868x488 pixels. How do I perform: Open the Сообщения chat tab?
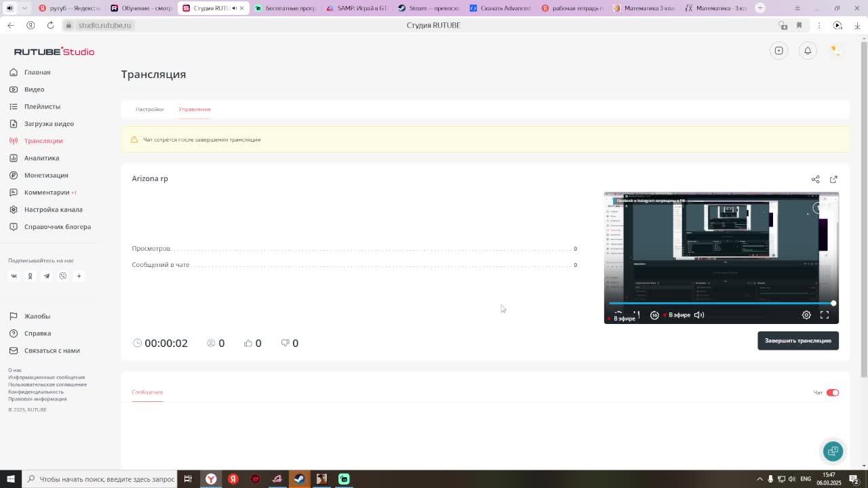[x=147, y=392]
